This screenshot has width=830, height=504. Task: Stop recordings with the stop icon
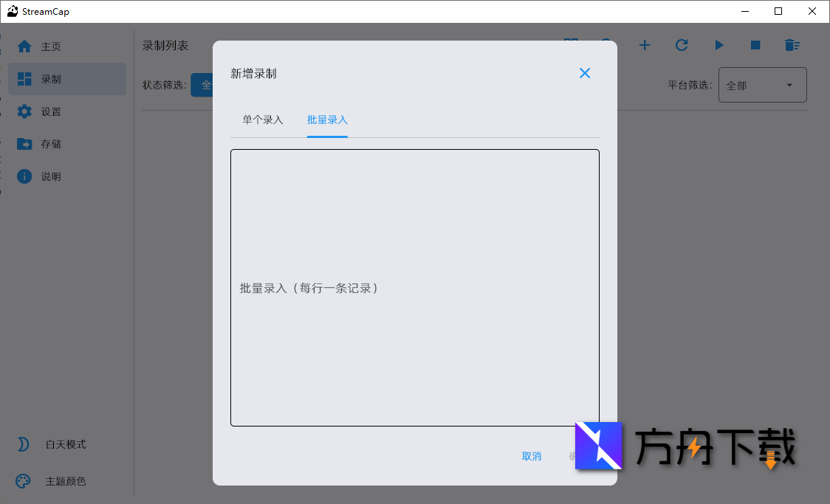[x=755, y=45]
